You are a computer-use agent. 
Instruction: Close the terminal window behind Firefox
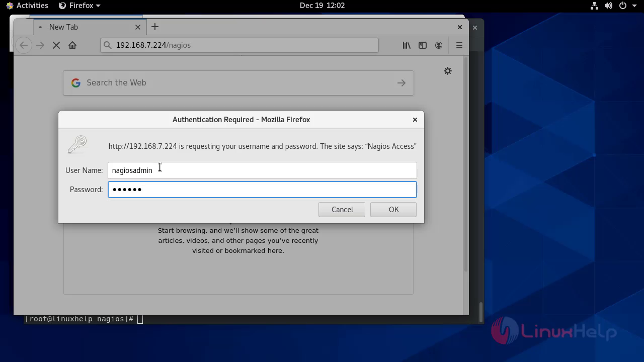coord(474,27)
